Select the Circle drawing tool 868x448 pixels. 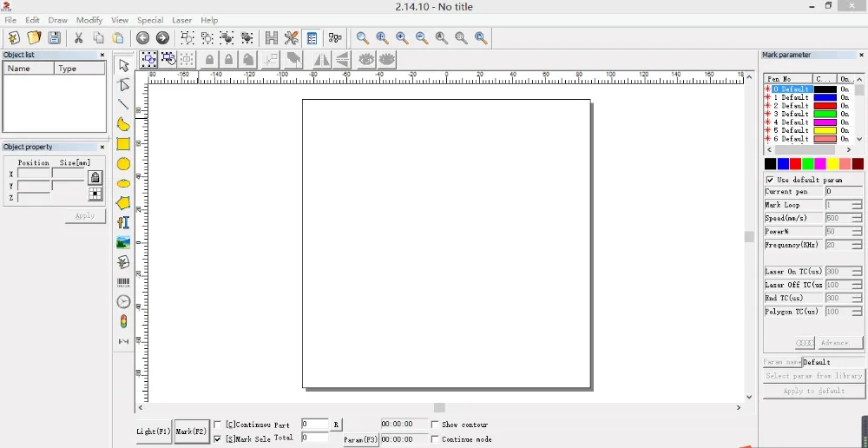[x=123, y=164]
